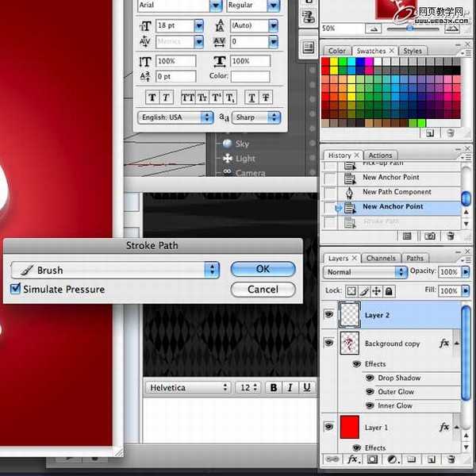Apply Strikethrough text style
This screenshot has height=476, width=476.
click(265, 98)
